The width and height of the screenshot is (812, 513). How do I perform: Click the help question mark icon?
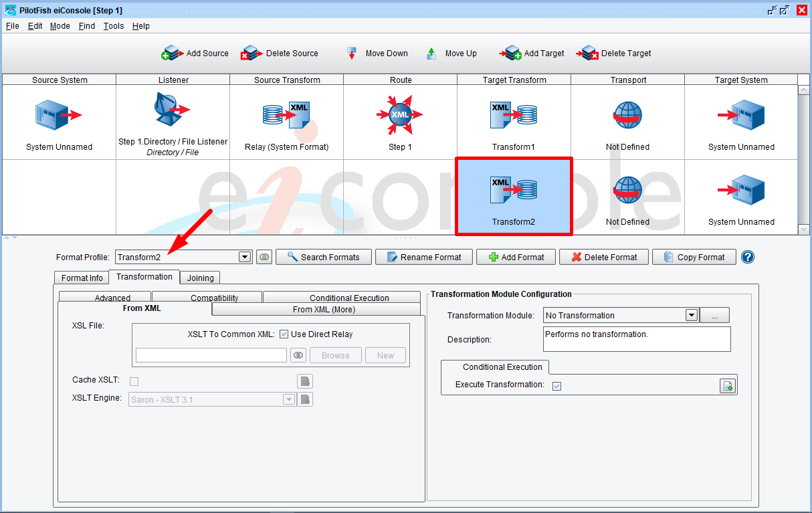[748, 257]
